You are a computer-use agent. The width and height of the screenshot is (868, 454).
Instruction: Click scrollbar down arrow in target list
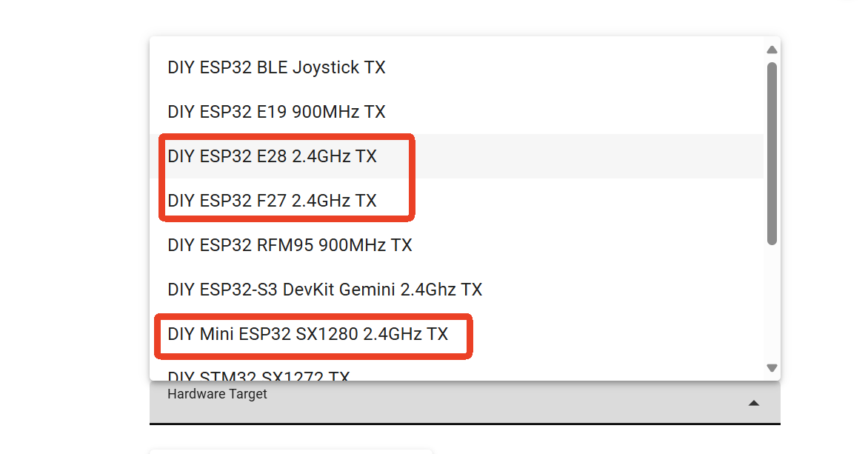[x=772, y=368]
